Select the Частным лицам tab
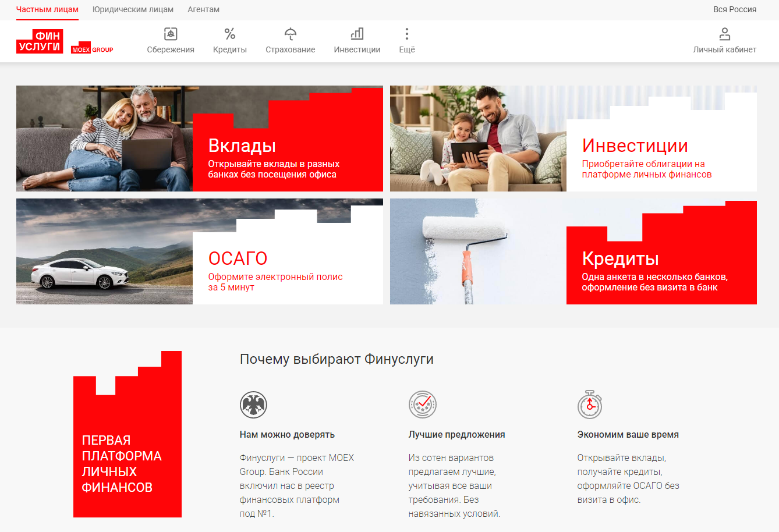Image resolution: width=779 pixels, height=532 pixels. 47,10
